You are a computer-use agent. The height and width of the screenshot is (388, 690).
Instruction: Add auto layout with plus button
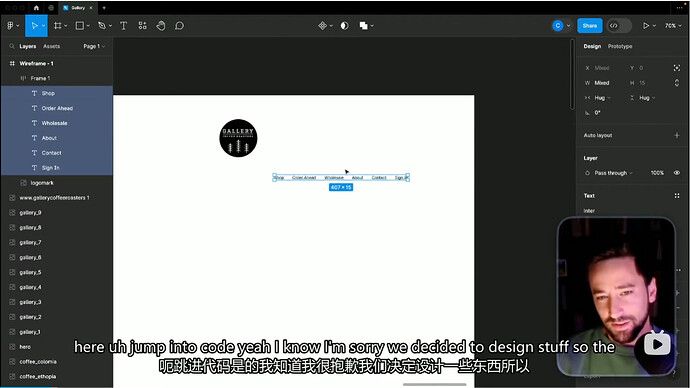677,135
